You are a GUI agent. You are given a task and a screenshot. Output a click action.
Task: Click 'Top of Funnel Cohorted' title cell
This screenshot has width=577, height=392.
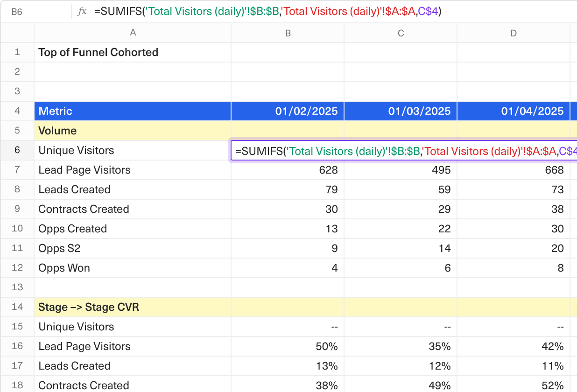[133, 52]
